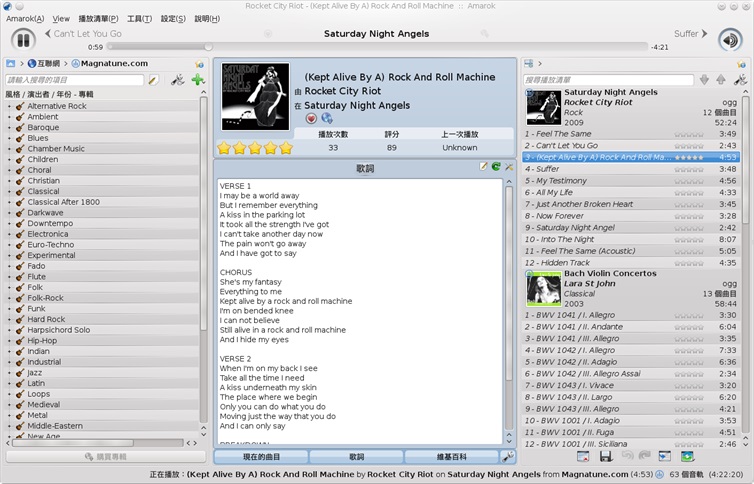Click the context applet configure wrench
This screenshot has width=754, height=484.
tap(508, 457)
